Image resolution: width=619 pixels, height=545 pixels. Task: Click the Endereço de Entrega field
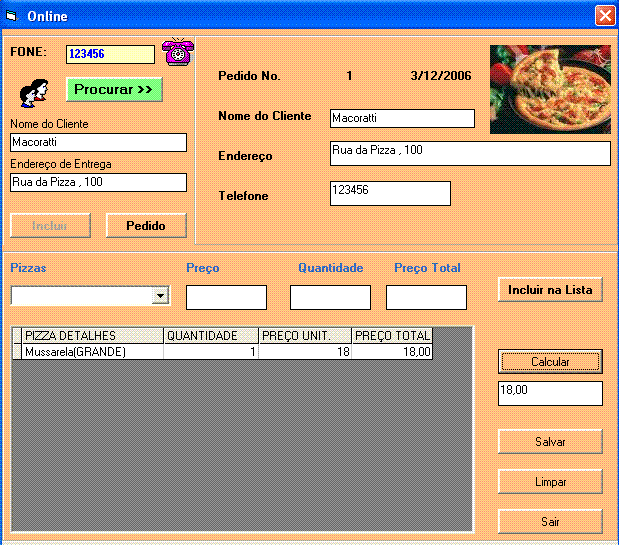(x=98, y=182)
